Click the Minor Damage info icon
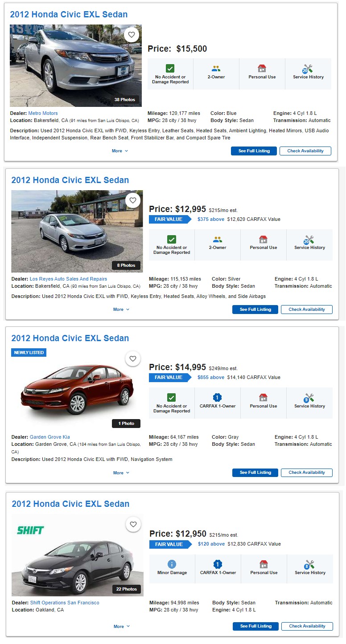The image size is (346, 644). click(x=172, y=564)
